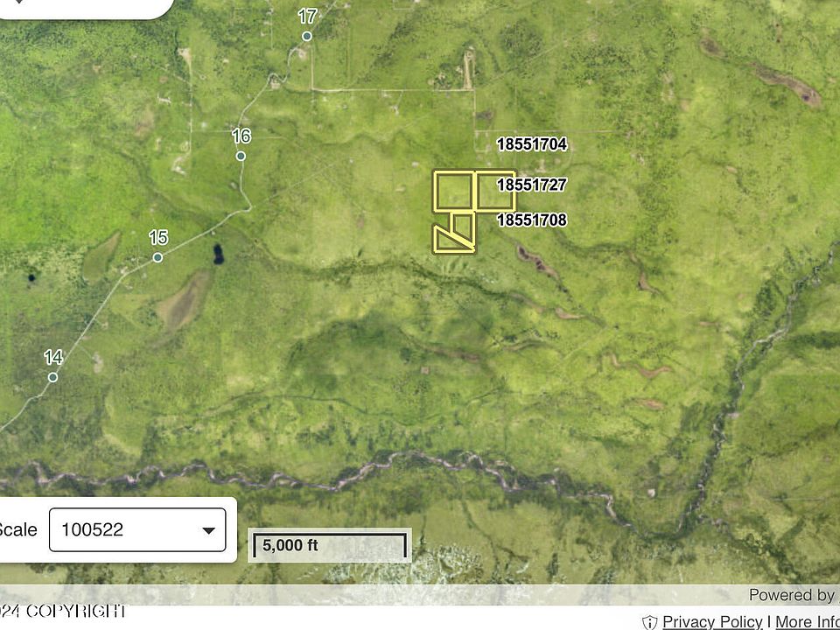
Task: Select the mile marker 14 circle
Action: [x=53, y=377]
